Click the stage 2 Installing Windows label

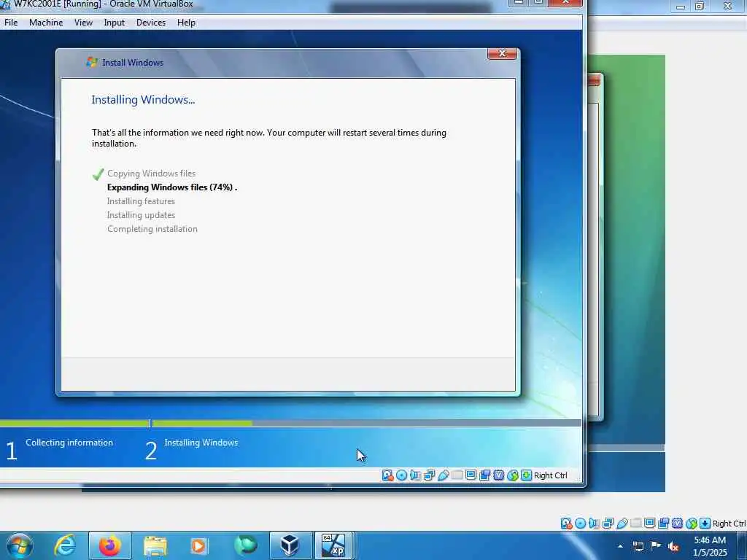point(201,443)
